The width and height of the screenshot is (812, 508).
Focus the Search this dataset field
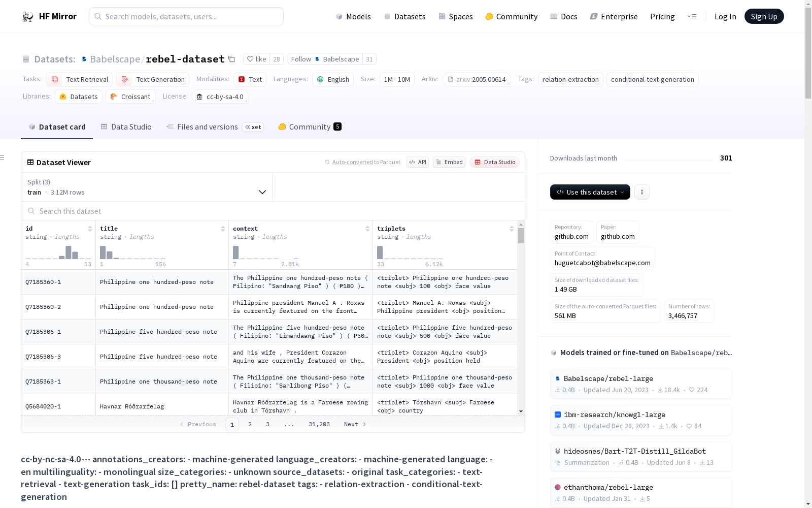pos(273,211)
